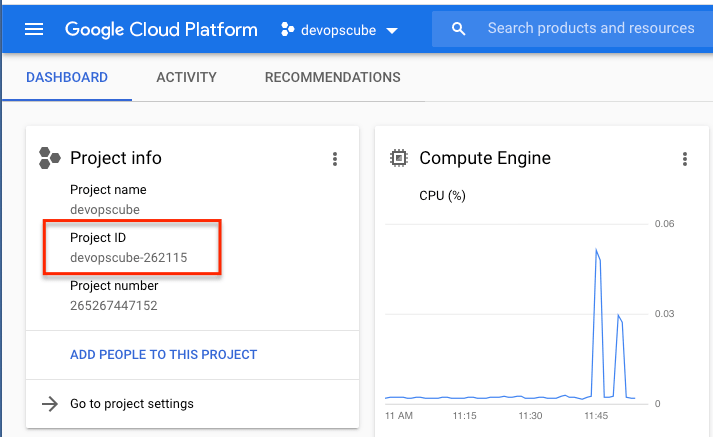
Task: Switch to the ACTIVITY tab
Action: coord(186,77)
